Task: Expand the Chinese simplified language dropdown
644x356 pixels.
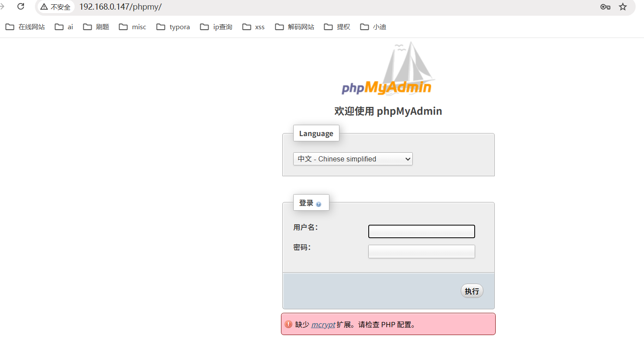Action: point(353,159)
